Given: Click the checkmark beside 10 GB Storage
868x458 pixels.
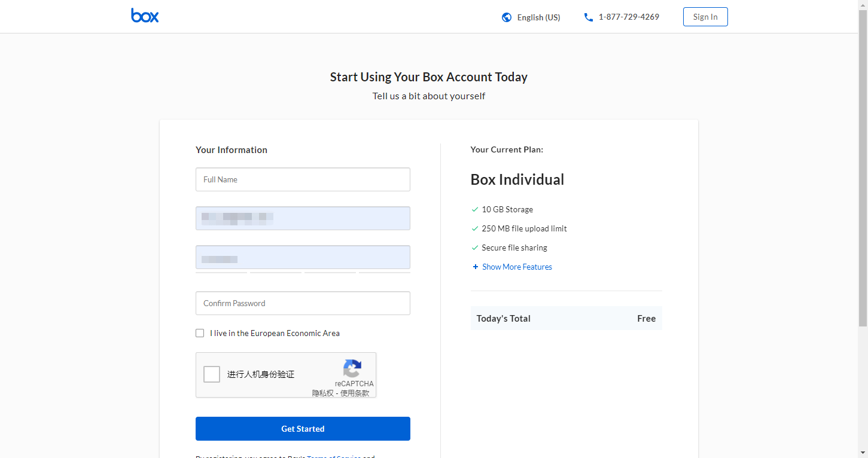Looking at the screenshot, I should tap(474, 209).
